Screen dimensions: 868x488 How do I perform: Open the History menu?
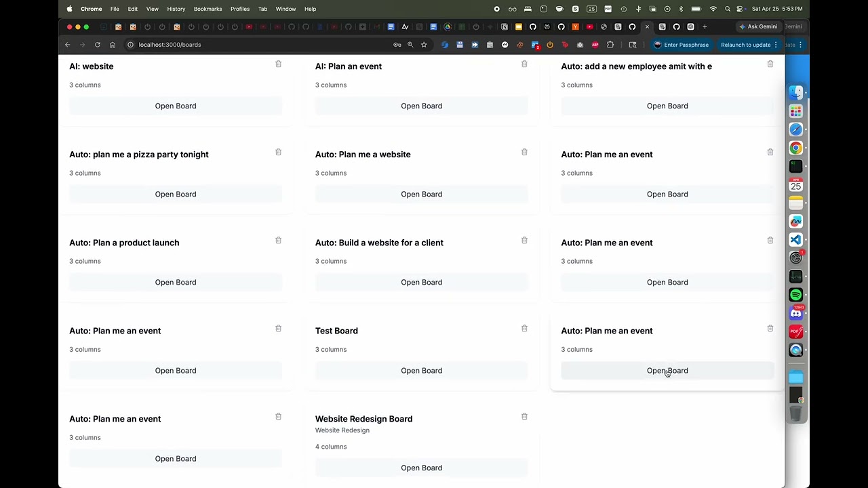(x=176, y=9)
